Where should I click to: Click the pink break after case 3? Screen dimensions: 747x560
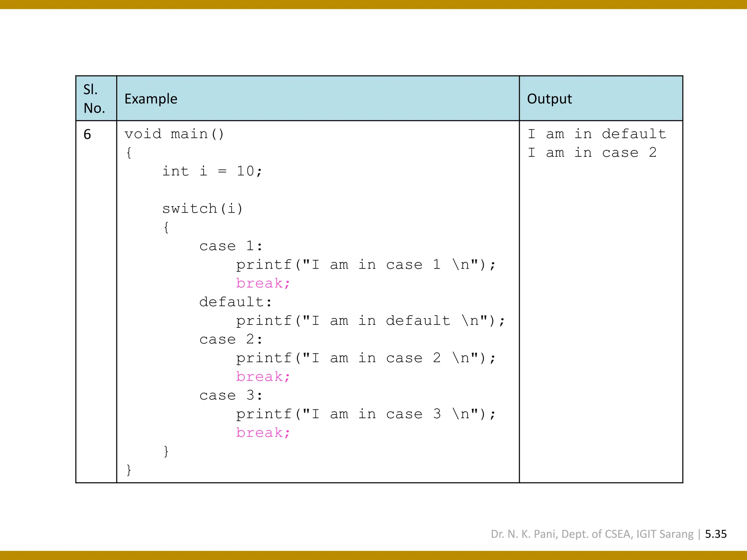263,433
